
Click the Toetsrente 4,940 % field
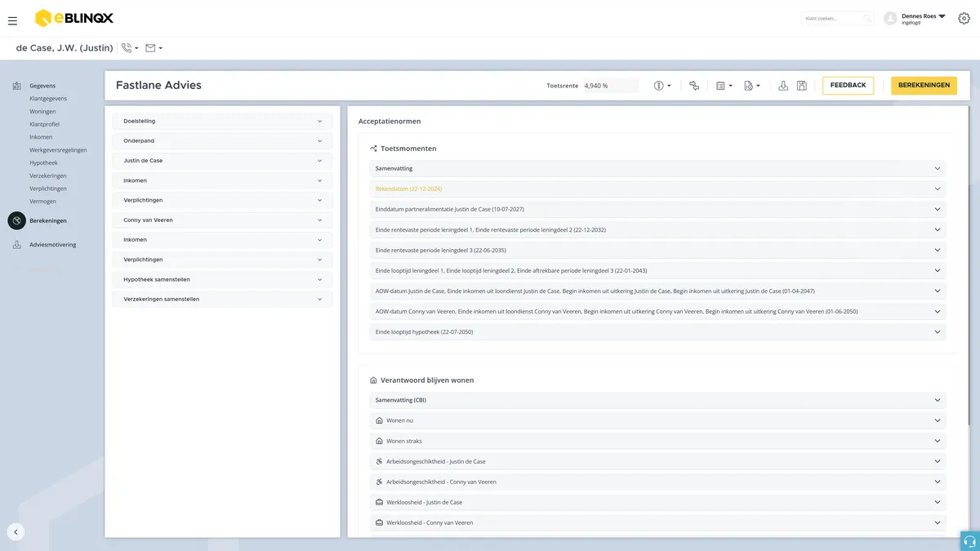coord(610,86)
